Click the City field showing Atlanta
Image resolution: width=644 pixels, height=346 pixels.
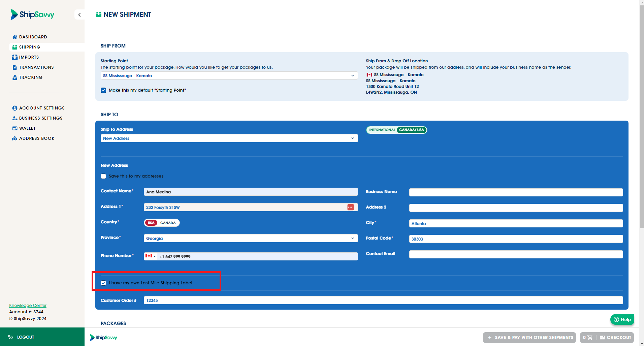[516, 224]
